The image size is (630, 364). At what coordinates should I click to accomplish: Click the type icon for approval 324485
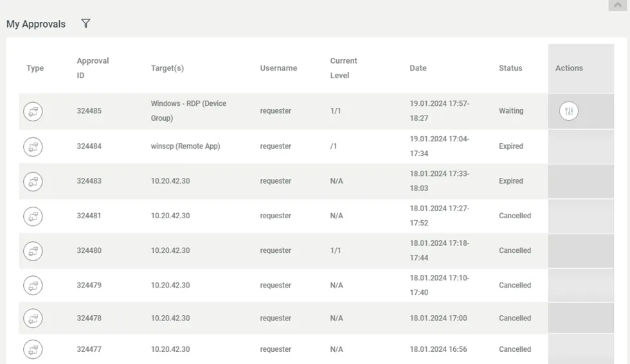pyautogui.click(x=33, y=112)
